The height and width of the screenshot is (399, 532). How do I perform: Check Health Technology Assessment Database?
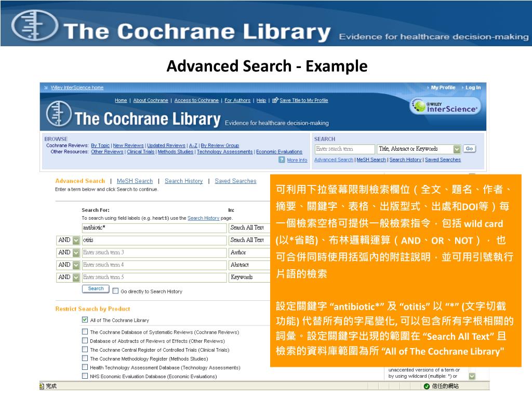click(85, 367)
